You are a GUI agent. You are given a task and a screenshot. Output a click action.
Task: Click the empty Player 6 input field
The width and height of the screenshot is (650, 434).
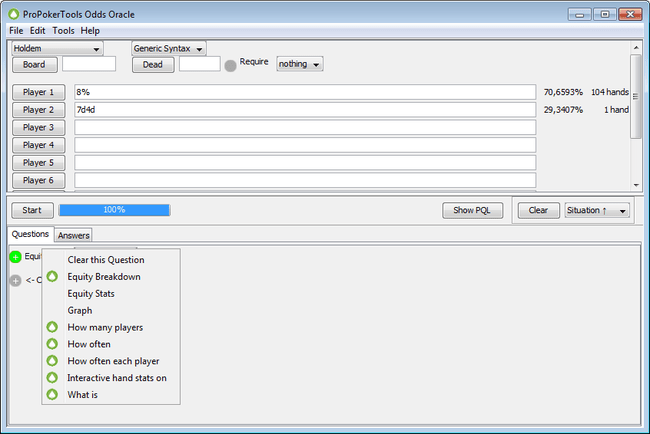point(305,180)
